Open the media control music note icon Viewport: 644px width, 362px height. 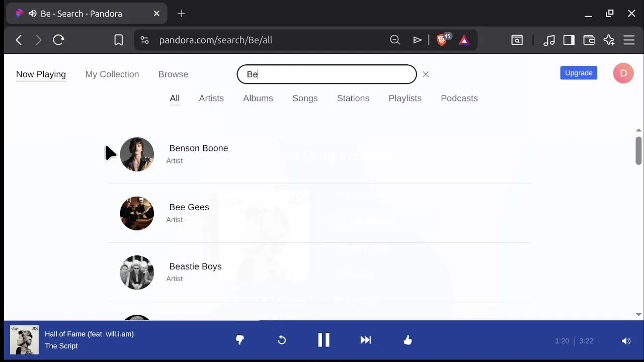click(x=549, y=40)
